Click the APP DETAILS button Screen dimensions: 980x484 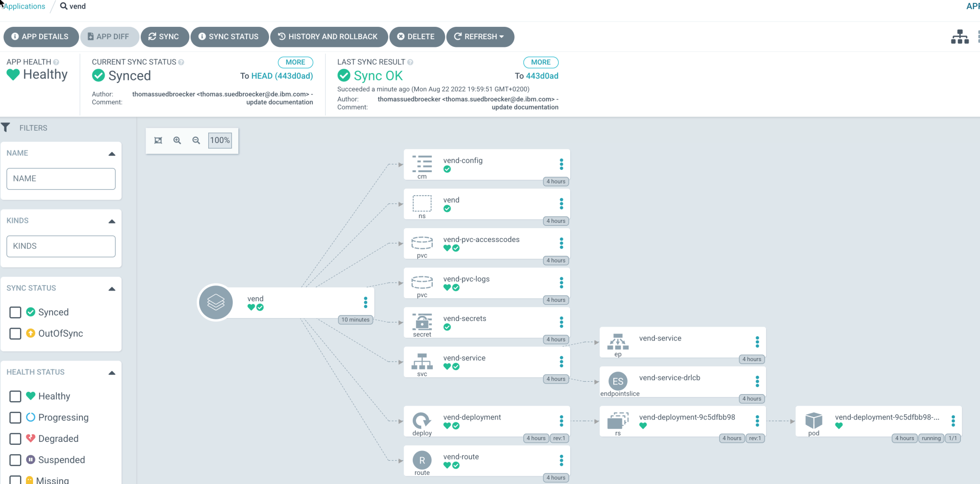pos(41,37)
